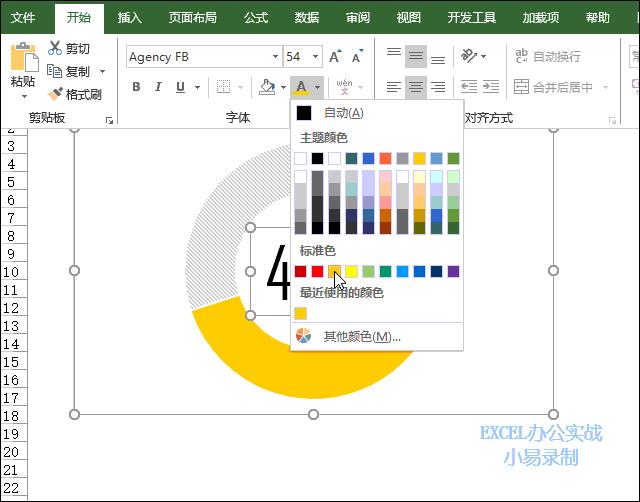This screenshot has width=640, height=502.
Task: Click Merge & Center (合并后居中)
Action: pyautogui.click(x=553, y=87)
